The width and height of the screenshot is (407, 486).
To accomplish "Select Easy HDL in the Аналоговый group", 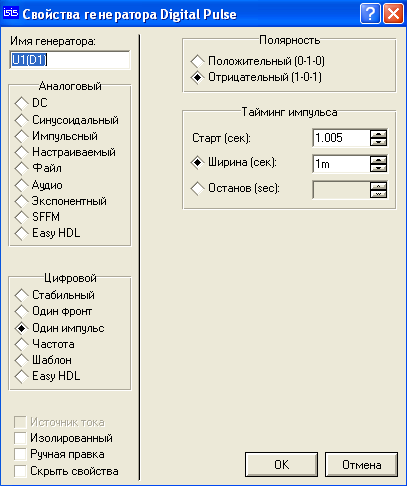I will (x=48, y=233).
